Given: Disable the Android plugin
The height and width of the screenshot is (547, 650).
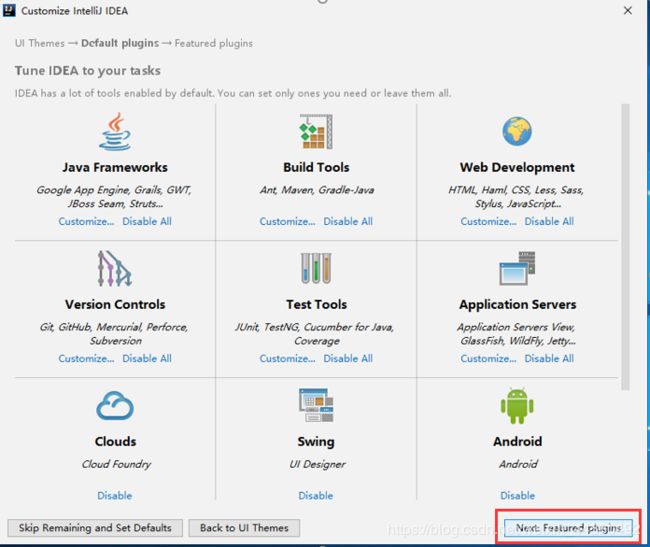Looking at the screenshot, I should point(517,496).
